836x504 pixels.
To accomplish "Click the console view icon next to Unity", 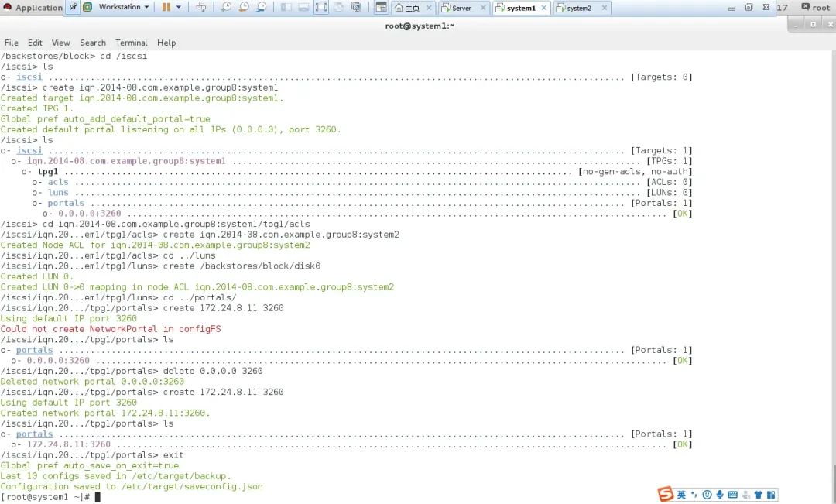I will (x=356, y=7).
